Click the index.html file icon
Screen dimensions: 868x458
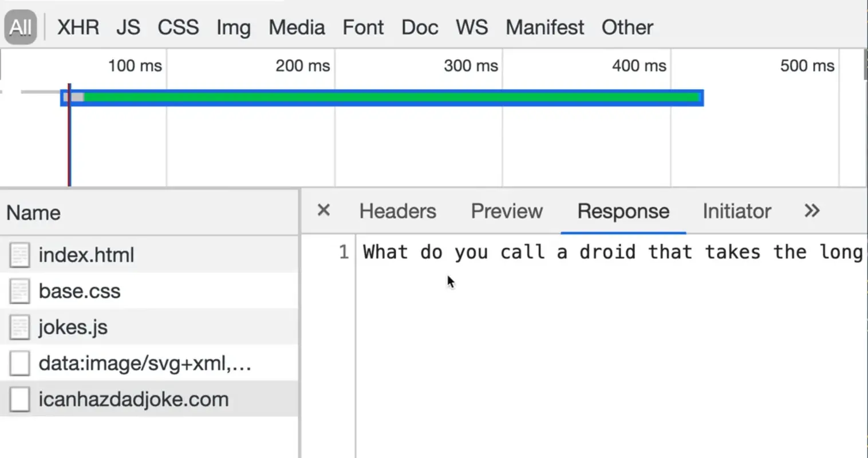click(x=19, y=255)
